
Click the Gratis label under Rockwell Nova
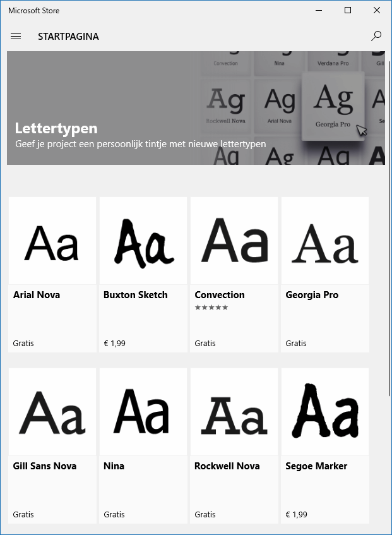click(x=205, y=515)
